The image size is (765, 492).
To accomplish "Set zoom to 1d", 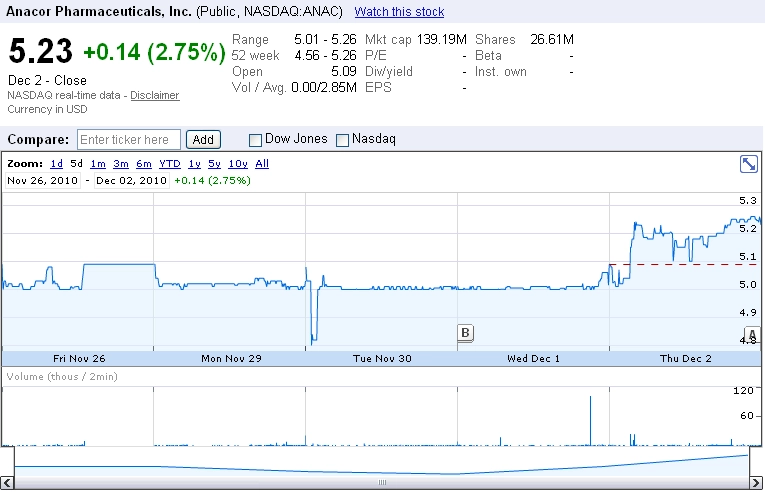I will click(x=57, y=164).
